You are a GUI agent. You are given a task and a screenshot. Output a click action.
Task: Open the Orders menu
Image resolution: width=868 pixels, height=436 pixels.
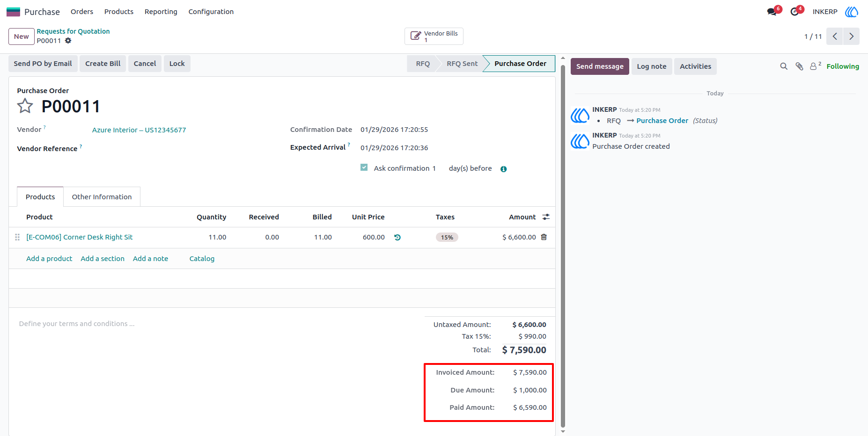click(x=82, y=12)
